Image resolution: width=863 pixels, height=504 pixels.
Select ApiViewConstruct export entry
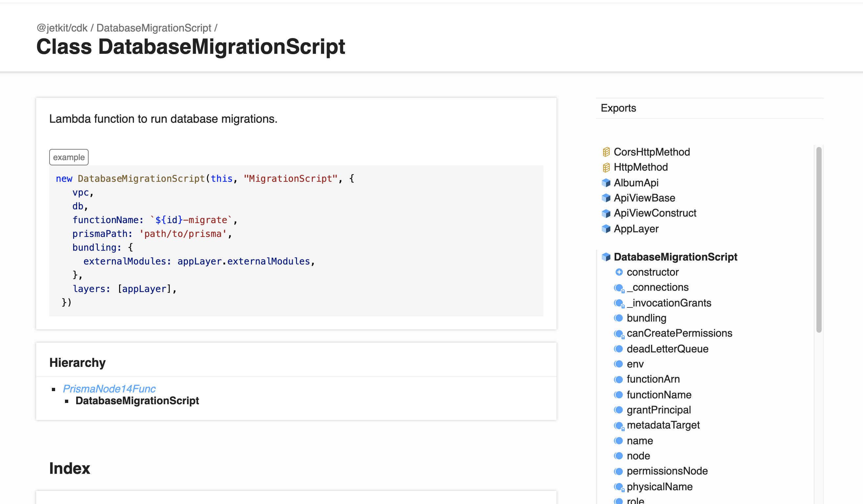pyautogui.click(x=655, y=213)
